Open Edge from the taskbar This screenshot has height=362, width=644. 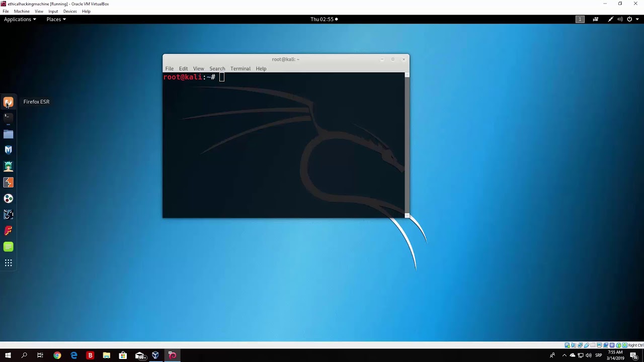pyautogui.click(x=74, y=355)
